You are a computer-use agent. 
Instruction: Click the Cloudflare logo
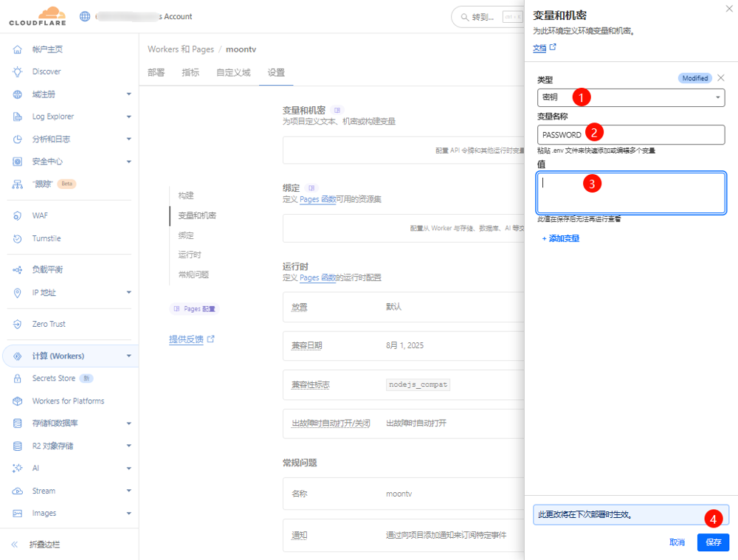click(37, 16)
